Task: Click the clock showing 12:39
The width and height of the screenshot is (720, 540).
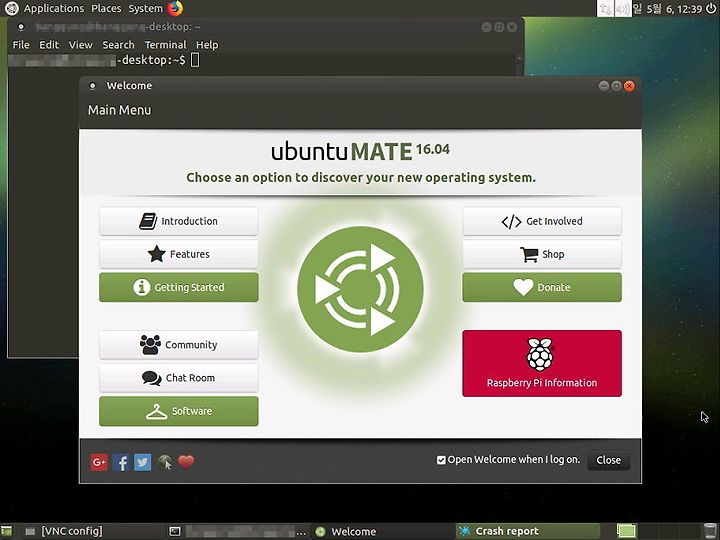Action: tap(667, 9)
